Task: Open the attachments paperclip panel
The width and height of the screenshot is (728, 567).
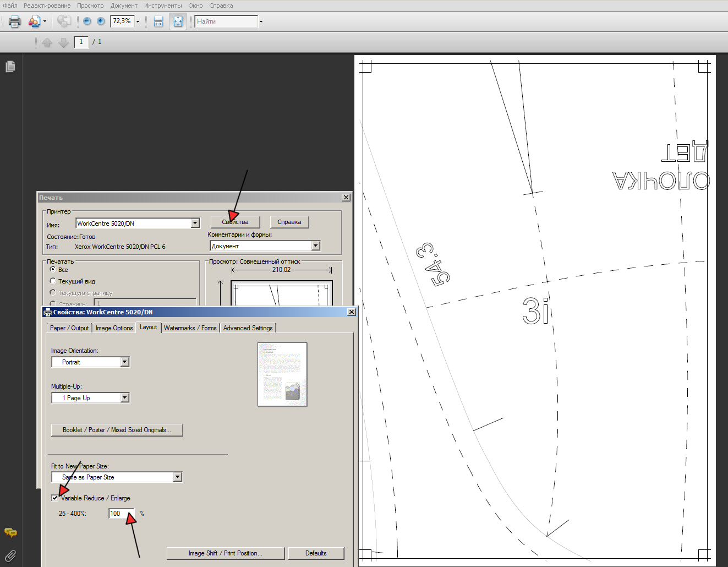Action: coord(10,555)
